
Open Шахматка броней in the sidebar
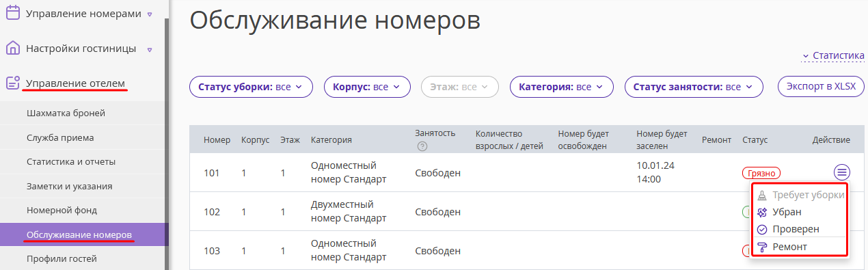82,113
